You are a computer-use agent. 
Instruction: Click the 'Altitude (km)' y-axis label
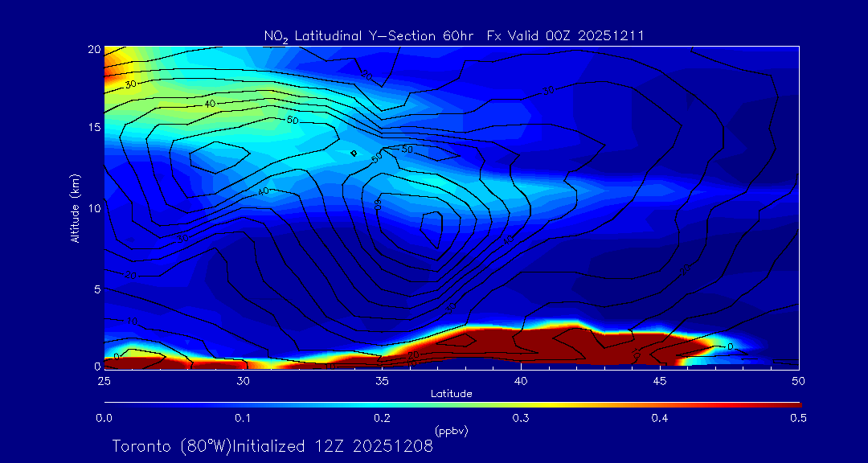point(74,208)
